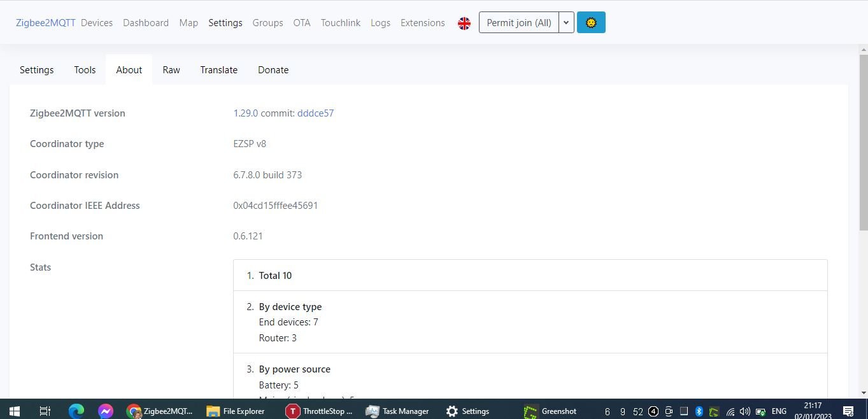Open the OTA updates page

click(x=301, y=22)
